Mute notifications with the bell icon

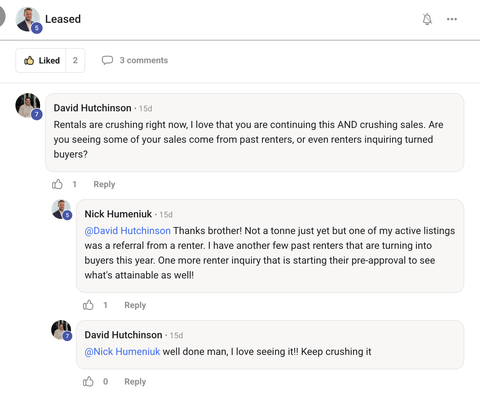click(427, 19)
